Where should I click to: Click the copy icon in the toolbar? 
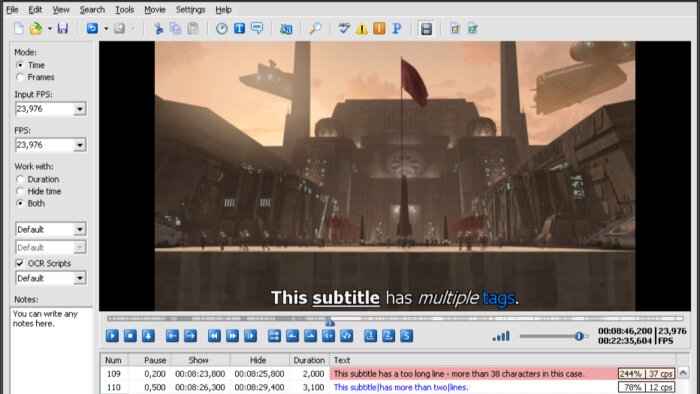(175, 29)
